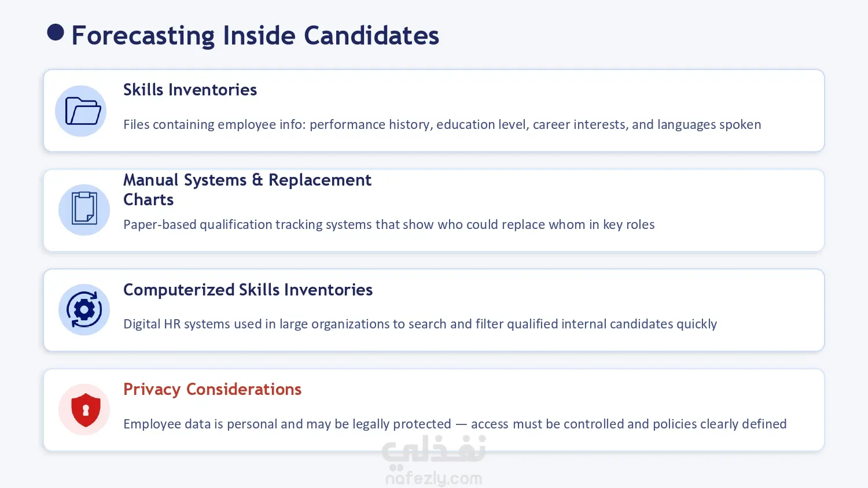Open the nafezly.com watermark link
The width and height of the screenshot is (868, 488).
tap(433, 478)
